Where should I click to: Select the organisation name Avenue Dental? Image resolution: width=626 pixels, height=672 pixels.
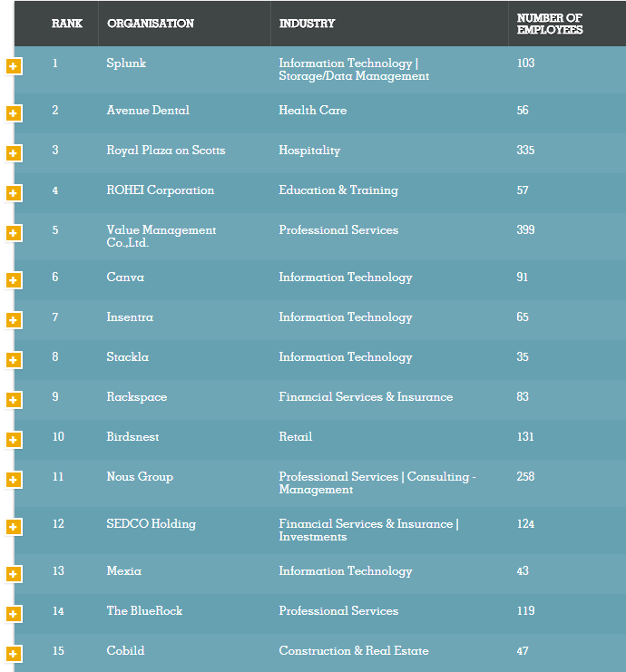click(148, 110)
